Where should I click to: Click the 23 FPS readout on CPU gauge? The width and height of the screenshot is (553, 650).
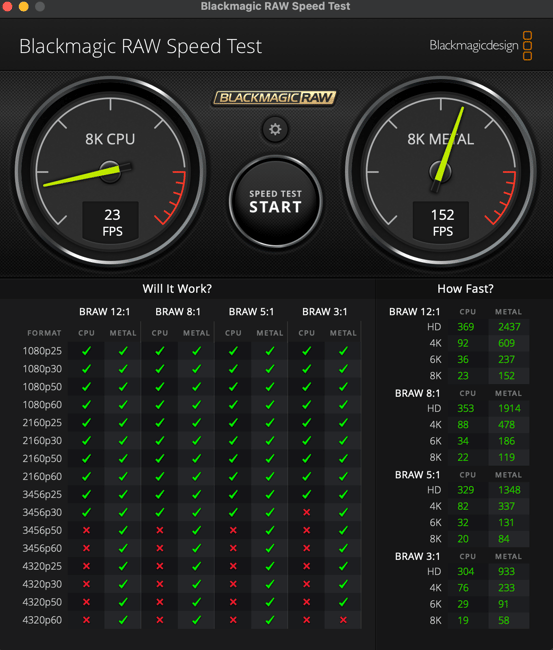coord(112,223)
